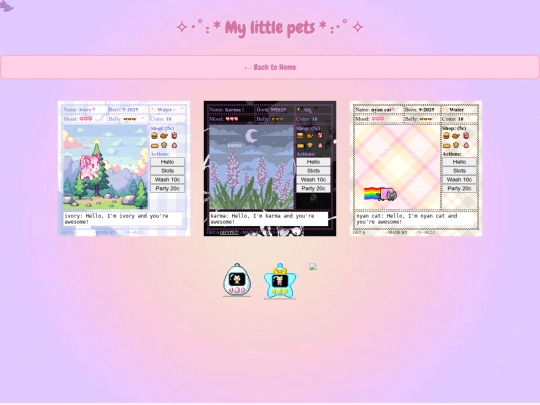540x405 pixels.
Task: Click ivory's Mood hearts indicator
Action: [86, 119]
